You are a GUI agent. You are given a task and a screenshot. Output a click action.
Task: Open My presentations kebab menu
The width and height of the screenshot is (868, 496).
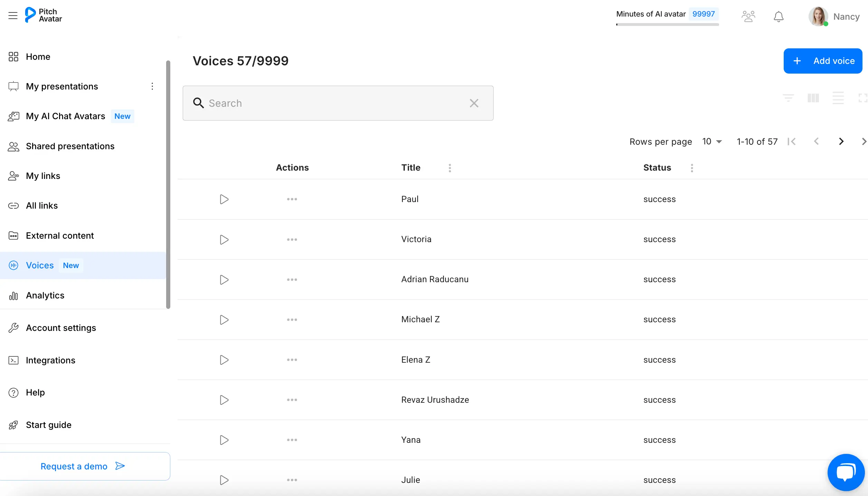[x=152, y=86]
